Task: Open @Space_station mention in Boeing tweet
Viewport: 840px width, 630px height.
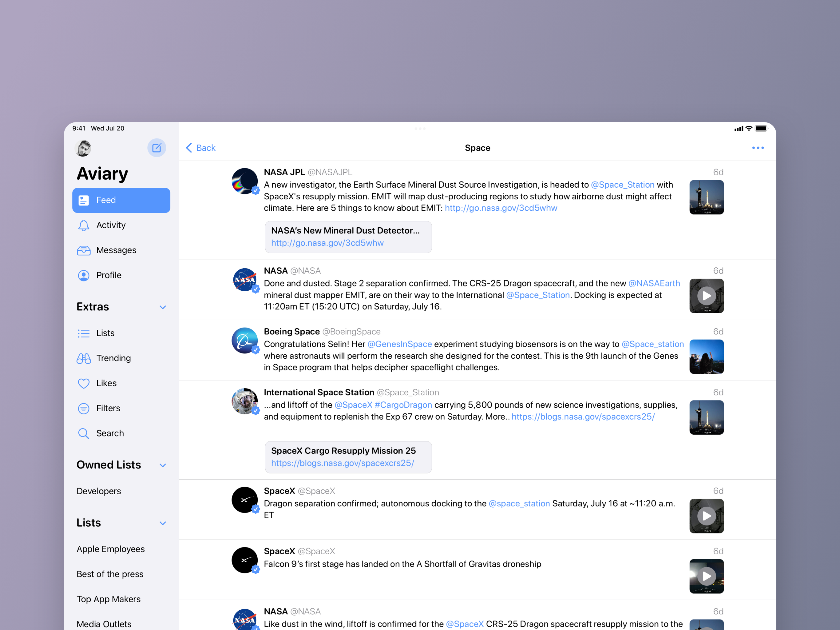Action: (x=652, y=344)
